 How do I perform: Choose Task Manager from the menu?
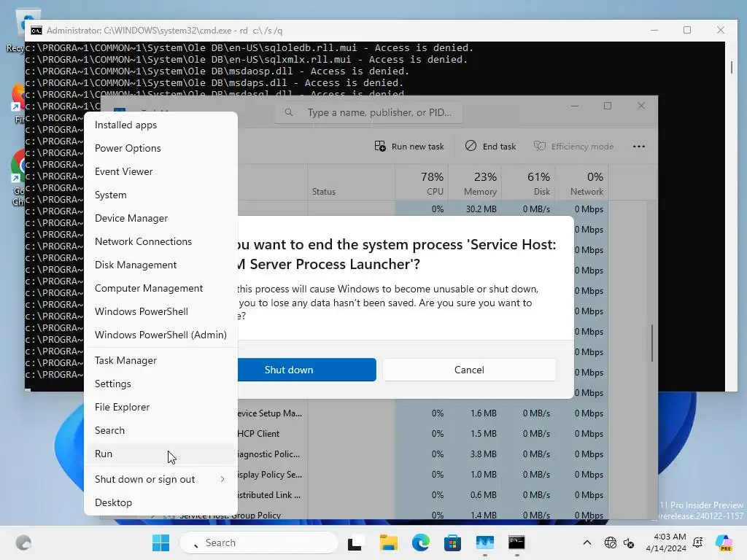[160, 360]
